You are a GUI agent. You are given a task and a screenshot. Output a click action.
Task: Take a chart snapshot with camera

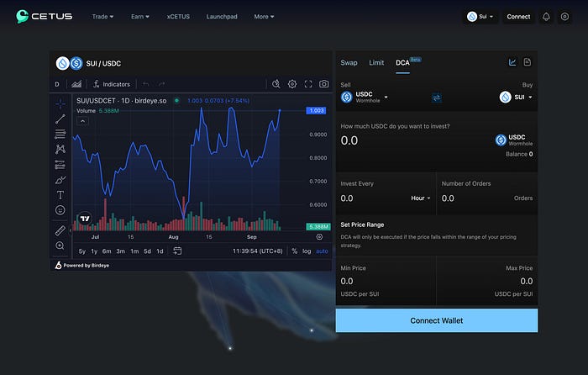[x=324, y=84]
